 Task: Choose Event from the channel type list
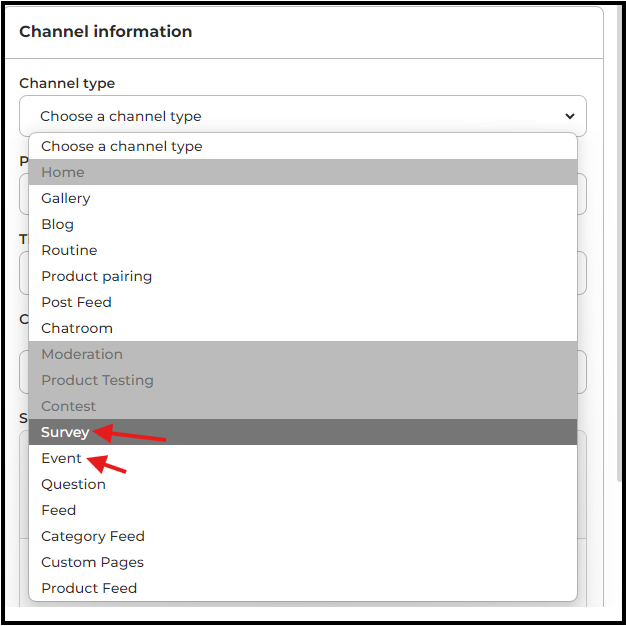click(303, 458)
